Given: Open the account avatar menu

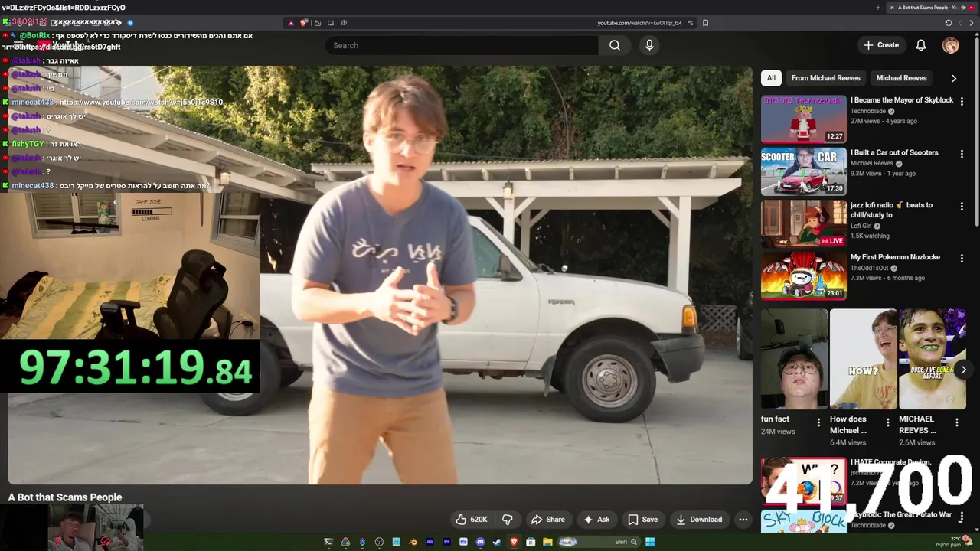Looking at the screenshot, I should (x=950, y=45).
